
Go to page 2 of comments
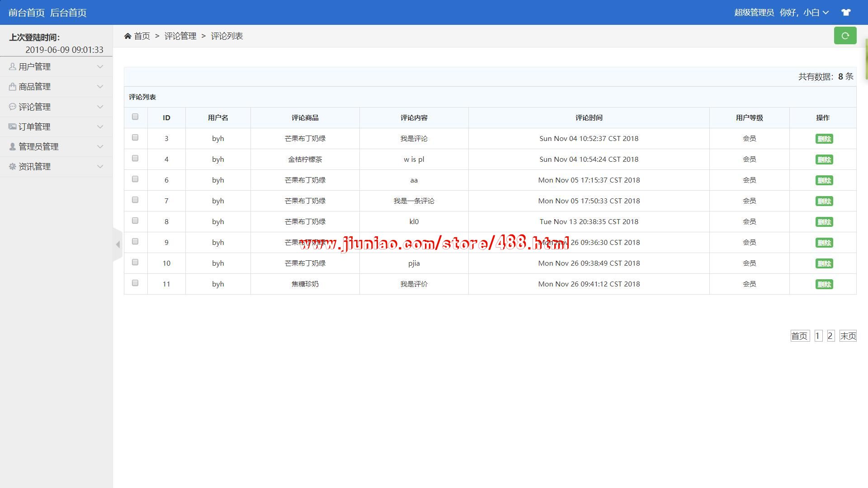[x=830, y=336]
